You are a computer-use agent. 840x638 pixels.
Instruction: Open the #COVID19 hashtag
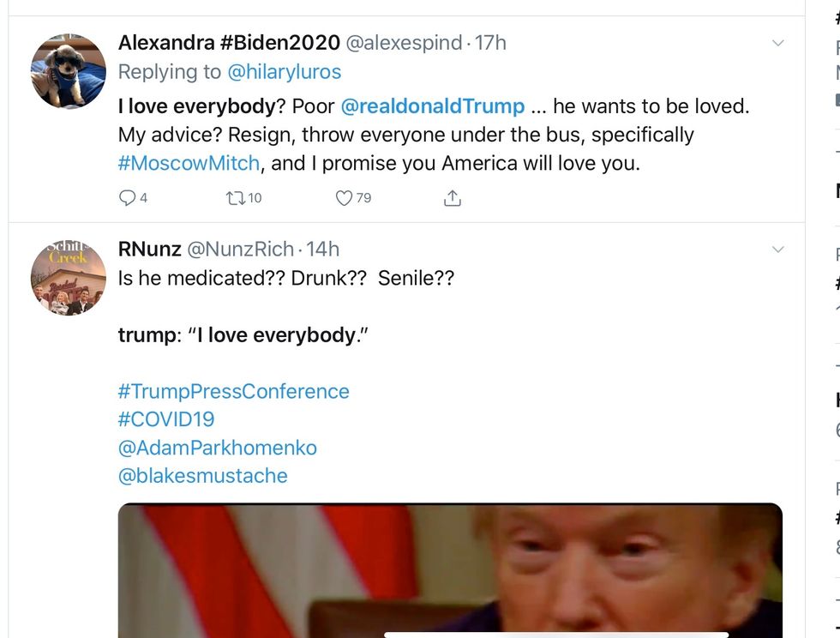coord(166,419)
